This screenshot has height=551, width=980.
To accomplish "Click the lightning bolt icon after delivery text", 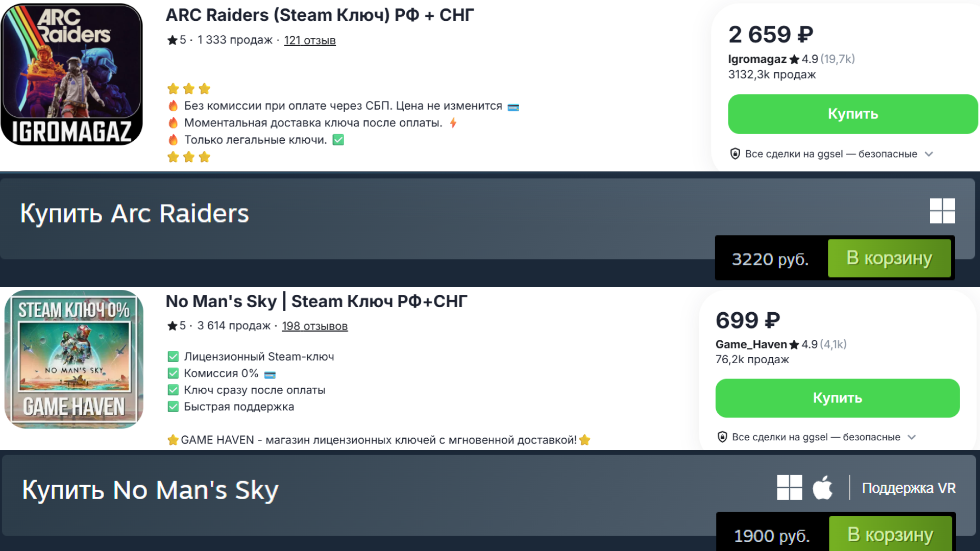I will [x=453, y=122].
